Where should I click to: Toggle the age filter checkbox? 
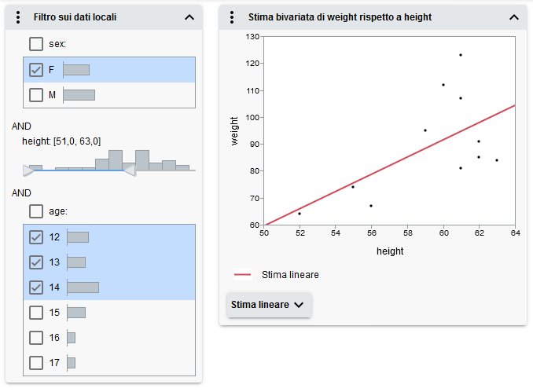coord(36,211)
